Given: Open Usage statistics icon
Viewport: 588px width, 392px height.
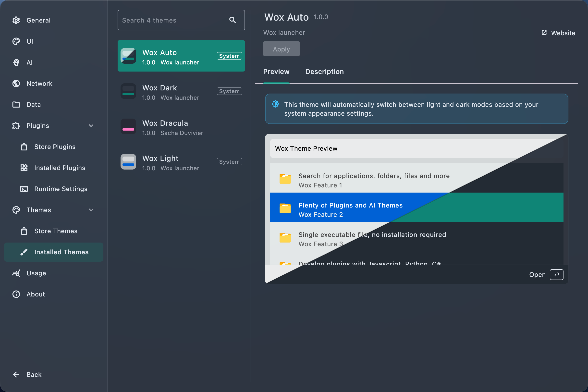Looking at the screenshot, I should 16,273.
